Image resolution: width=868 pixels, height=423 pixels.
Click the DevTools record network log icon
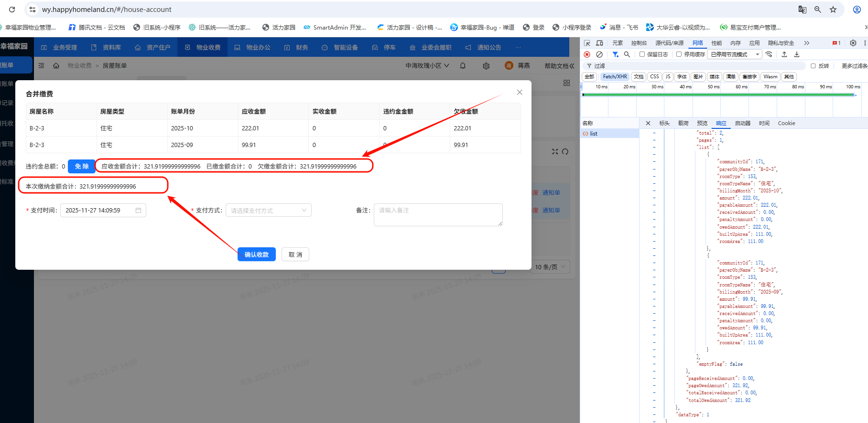pyautogui.click(x=587, y=54)
